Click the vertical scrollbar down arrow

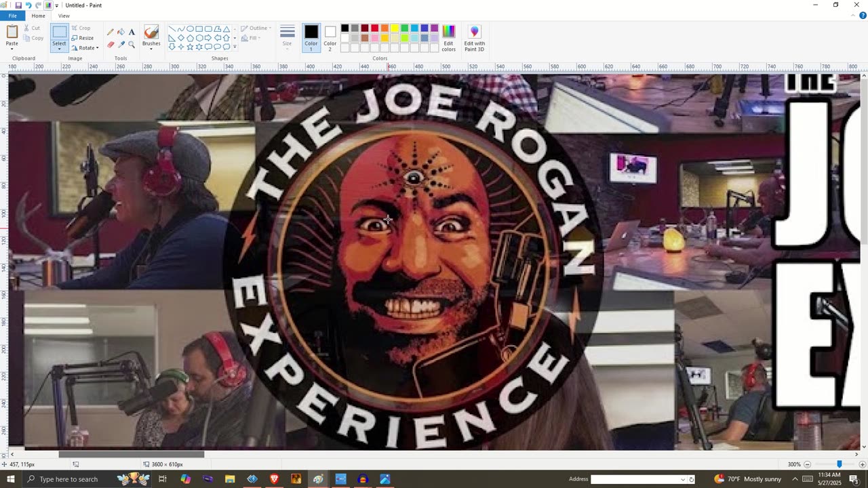point(864,447)
